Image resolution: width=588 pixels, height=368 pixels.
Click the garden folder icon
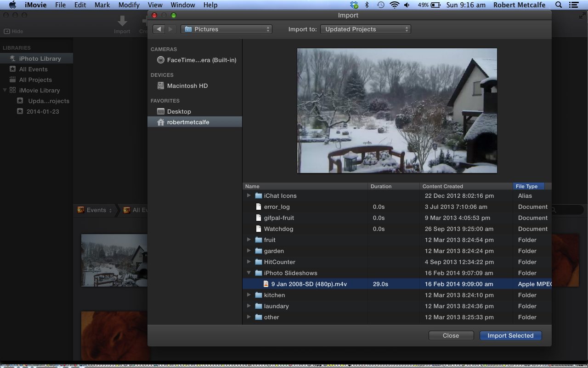(258, 251)
